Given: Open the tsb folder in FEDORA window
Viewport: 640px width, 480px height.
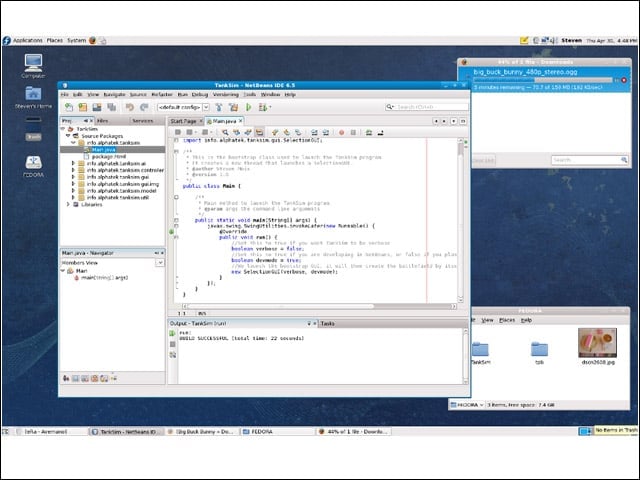Looking at the screenshot, I should point(539,353).
